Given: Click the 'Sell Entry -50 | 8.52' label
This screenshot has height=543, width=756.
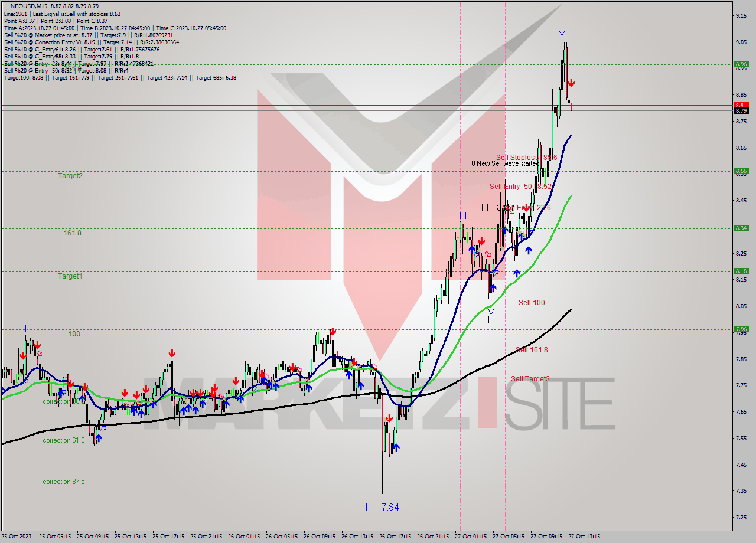Looking at the screenshot, I should (520, 187).
